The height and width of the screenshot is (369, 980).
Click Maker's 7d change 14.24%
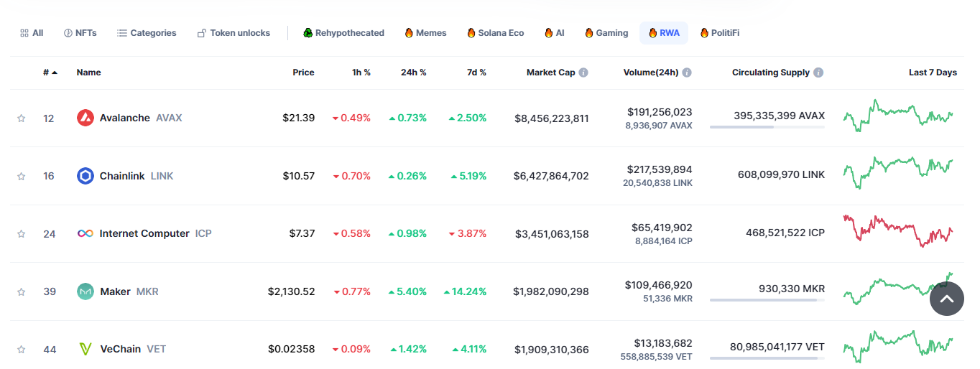point(465,291)
